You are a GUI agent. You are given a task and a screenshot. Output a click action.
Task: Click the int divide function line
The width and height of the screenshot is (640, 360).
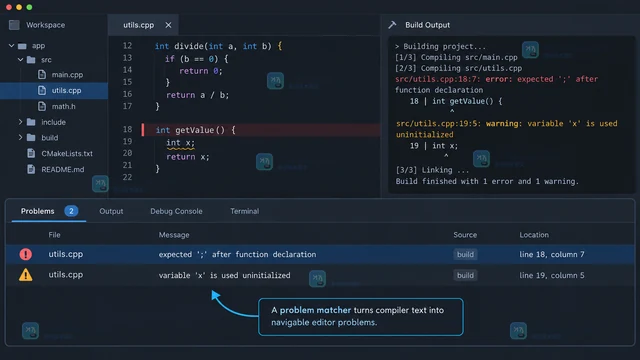[x=218, y=47]
